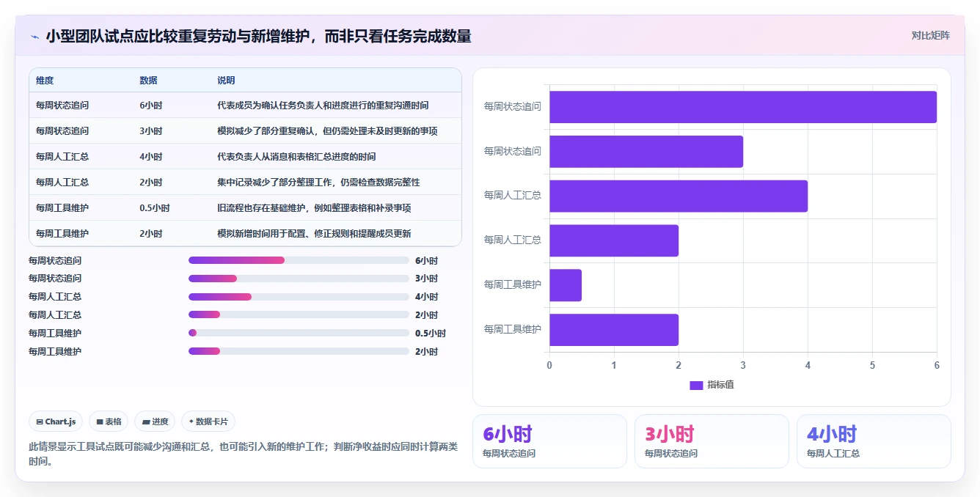Click description starting 代表成员为确认任务负责人

click(x=323, y=106)
